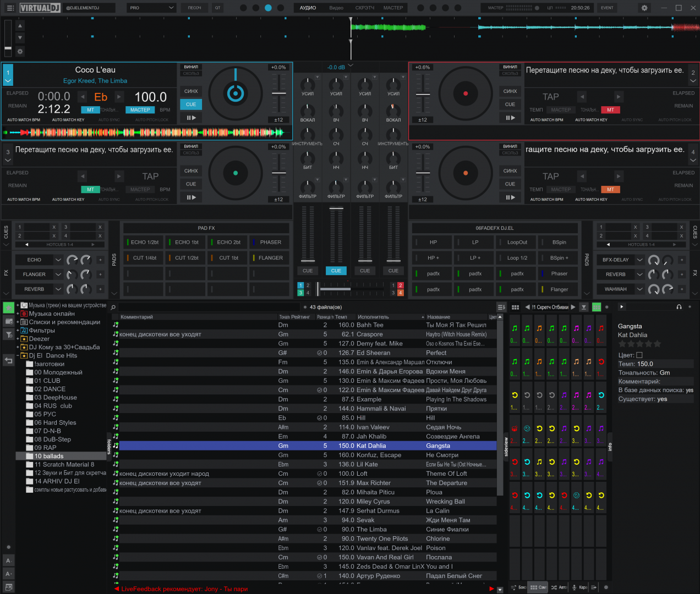
Task: Click EVENT button in top bar
Action: click(607, 8)
